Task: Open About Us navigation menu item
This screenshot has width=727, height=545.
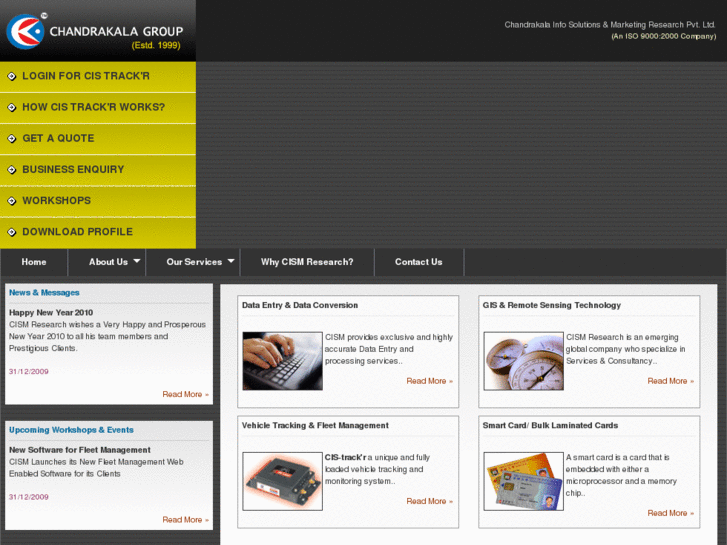Action: click(108, 262)
